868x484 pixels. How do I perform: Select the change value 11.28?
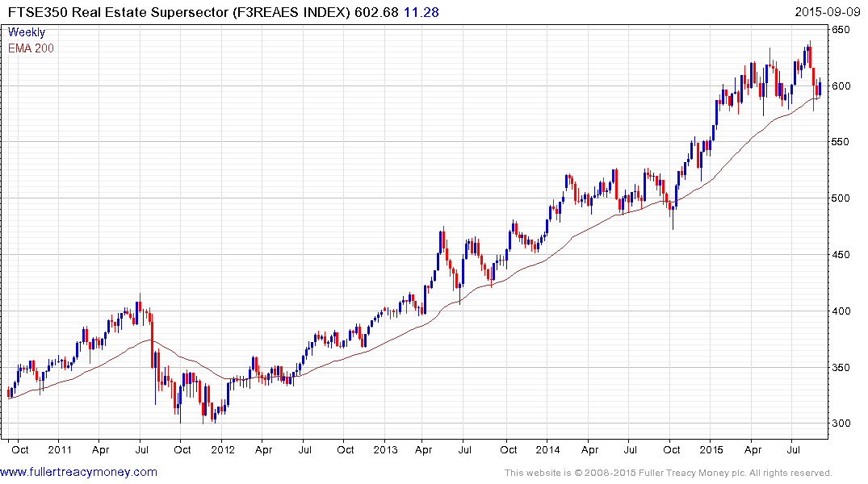coord(421,12)
